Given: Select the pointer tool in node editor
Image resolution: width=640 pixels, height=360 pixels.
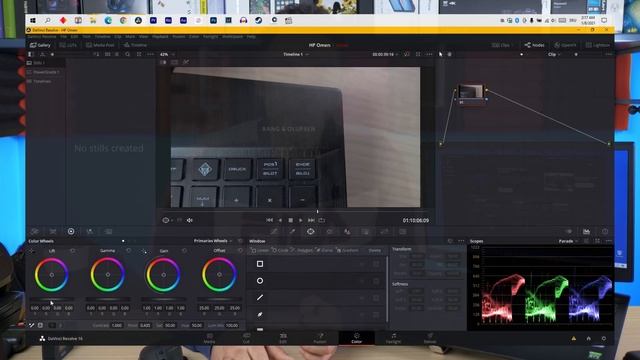Looking at the screenshot, I should pos(441,54).
